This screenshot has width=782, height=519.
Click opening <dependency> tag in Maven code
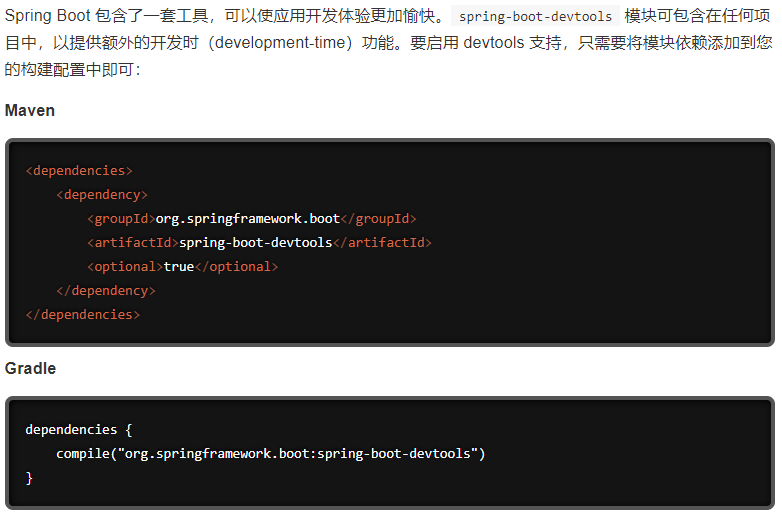pyautogui.click(x=102, y=194)
